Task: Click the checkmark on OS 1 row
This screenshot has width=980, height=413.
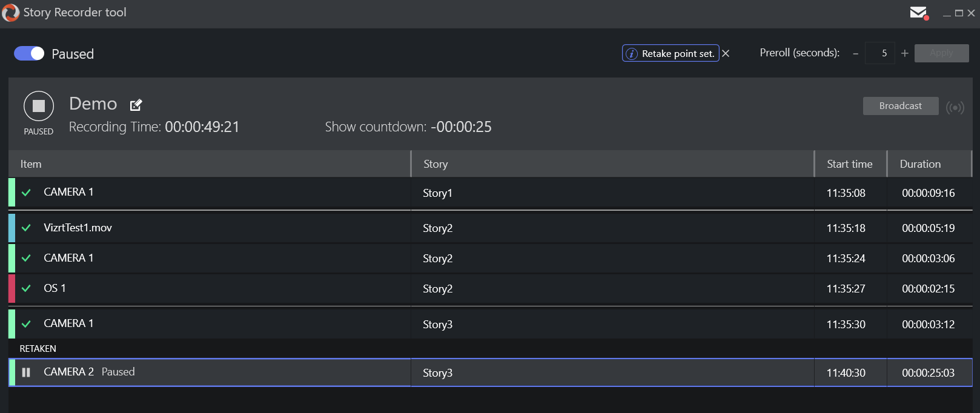Action: click(26, 289)
